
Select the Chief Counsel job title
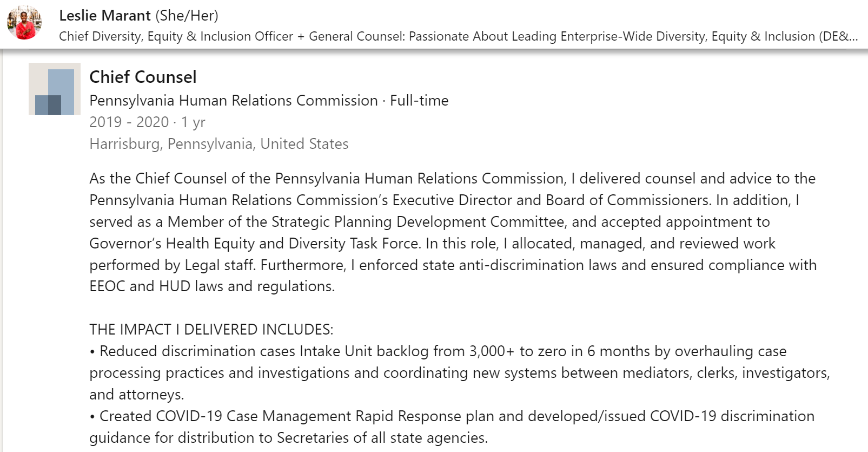143,77
